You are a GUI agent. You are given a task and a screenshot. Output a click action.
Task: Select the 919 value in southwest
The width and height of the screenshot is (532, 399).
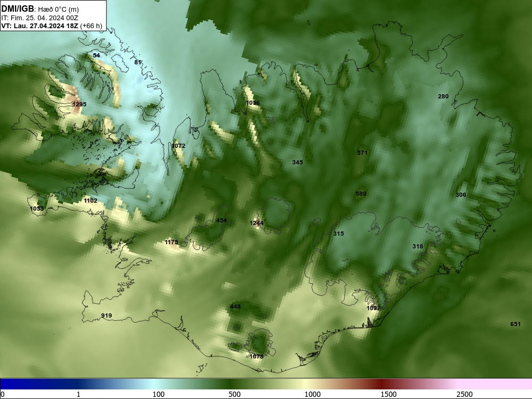(106, 315)
